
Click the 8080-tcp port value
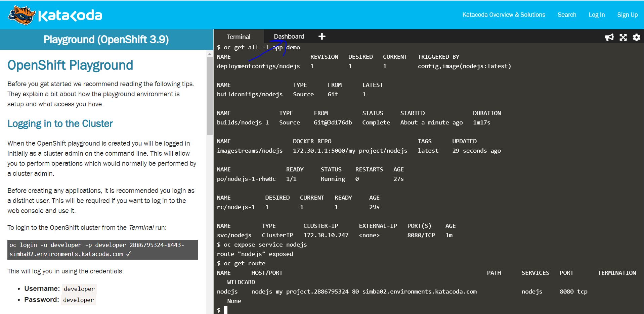click(x=573, y=292)
